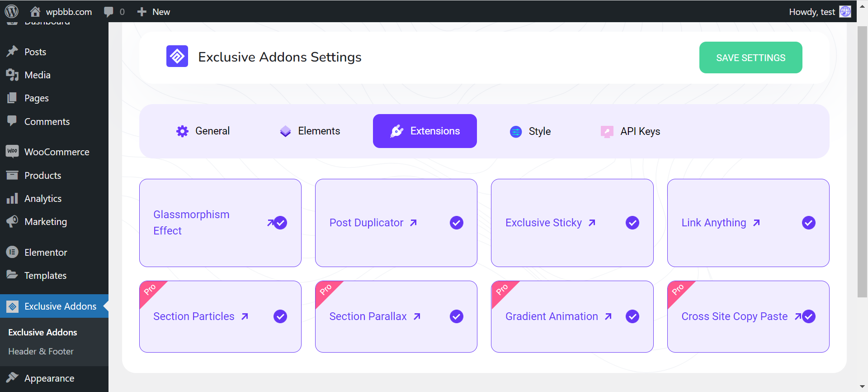This screenshot has width=868, height=392.
Task: Click the Exclusive Addons Settings heading
Action: click(x=280, y=57)
